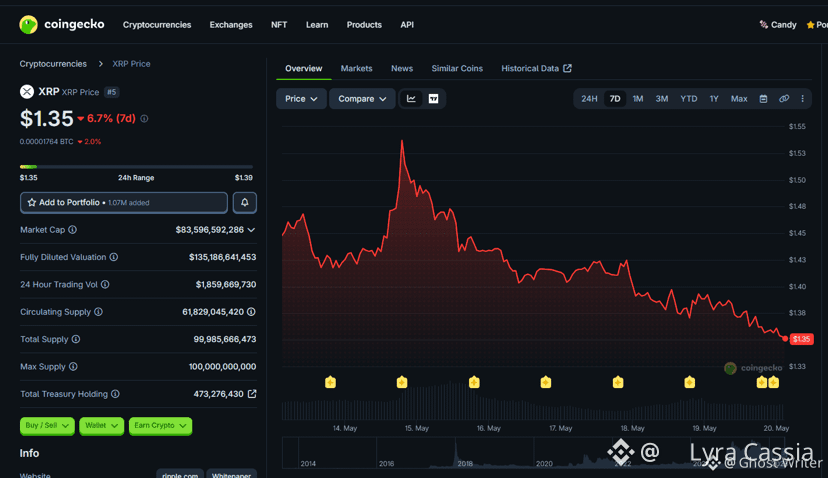Image resolution: width=828 pixels, height=478 pixels.
Task: Expand the Market Cap chevron
Action: coord(251,230)
